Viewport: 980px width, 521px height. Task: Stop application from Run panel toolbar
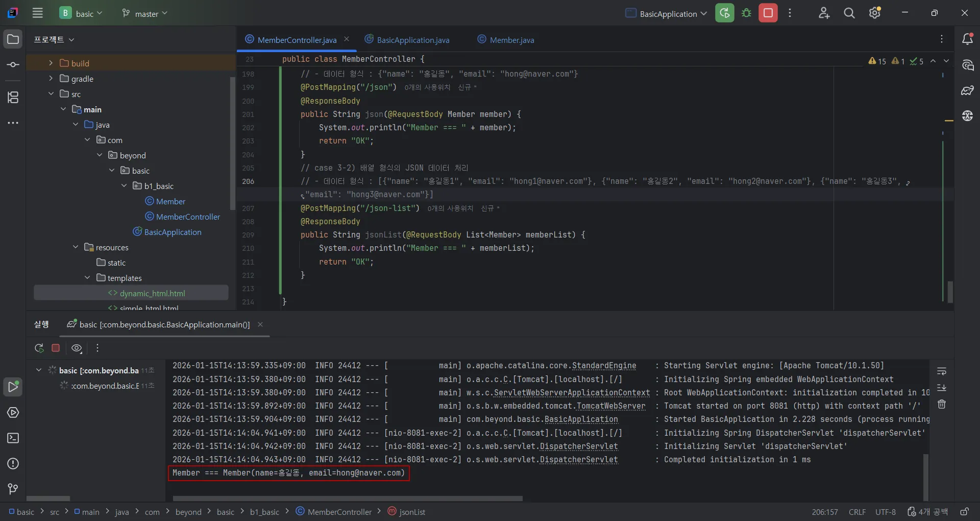tap(56, 348)
